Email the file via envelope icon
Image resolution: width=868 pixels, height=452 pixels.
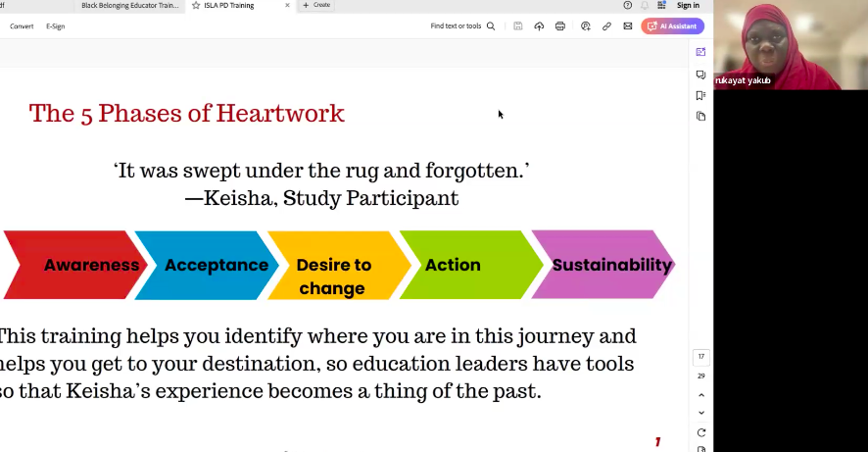click(628, 26)
